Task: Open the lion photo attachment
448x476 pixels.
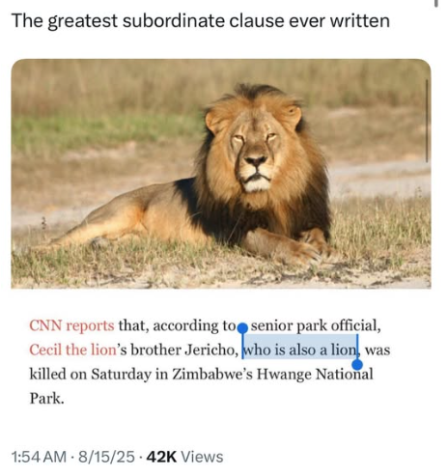Action: 221,174
